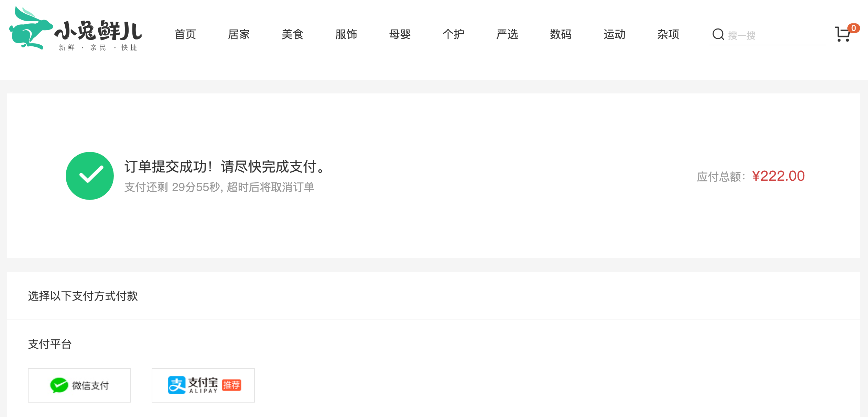Choose the 支付宝 payment button

(203, 385)
